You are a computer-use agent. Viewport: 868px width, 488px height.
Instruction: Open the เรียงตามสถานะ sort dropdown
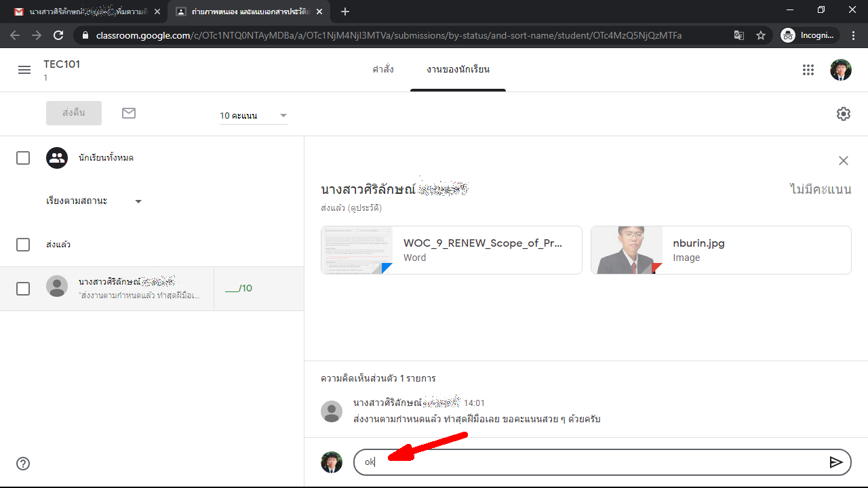94,201
